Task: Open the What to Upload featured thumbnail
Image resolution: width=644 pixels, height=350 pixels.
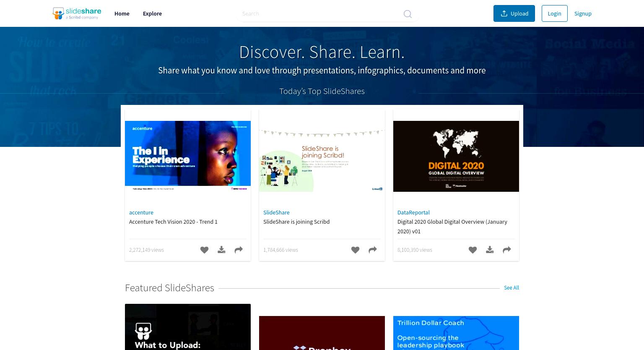Action: click(x=188, y=327)
